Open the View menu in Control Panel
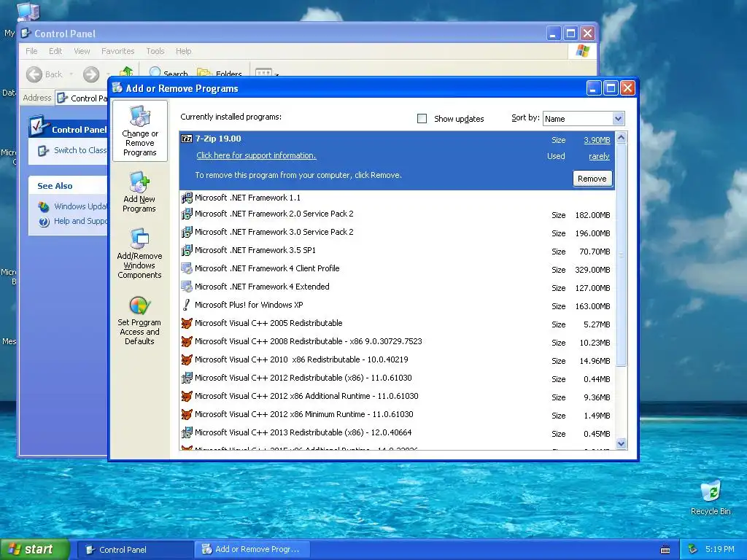 point(82,51)
